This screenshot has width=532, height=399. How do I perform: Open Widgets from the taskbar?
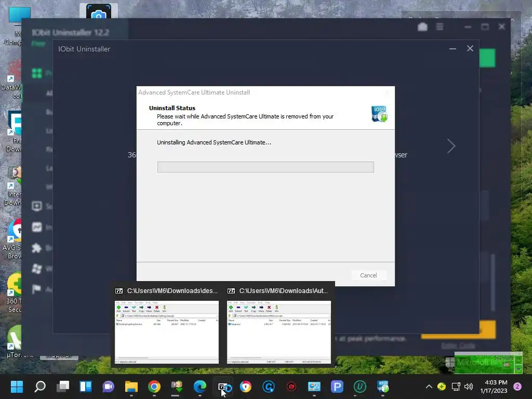[86, 387]
